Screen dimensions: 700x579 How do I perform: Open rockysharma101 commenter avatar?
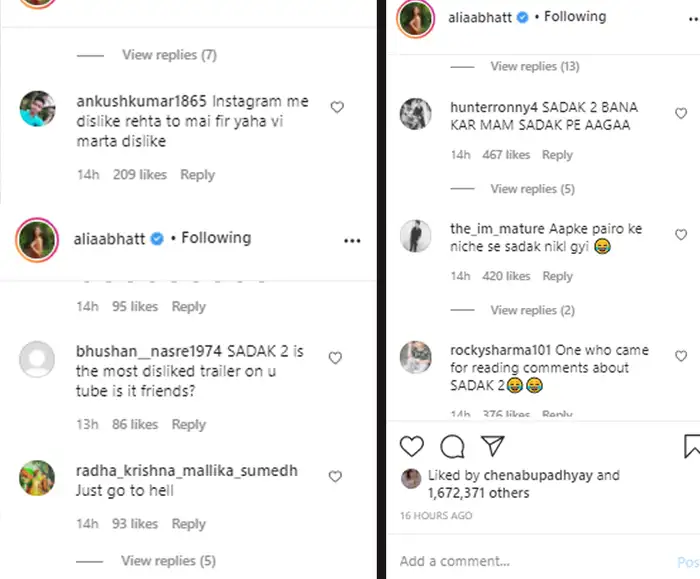click(x=415, y=357)
